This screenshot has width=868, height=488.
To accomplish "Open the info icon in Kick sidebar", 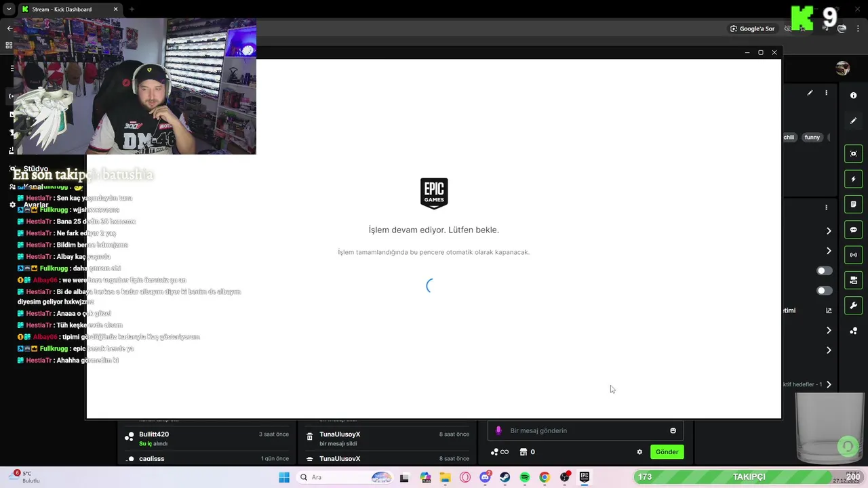I will [853, 96].
